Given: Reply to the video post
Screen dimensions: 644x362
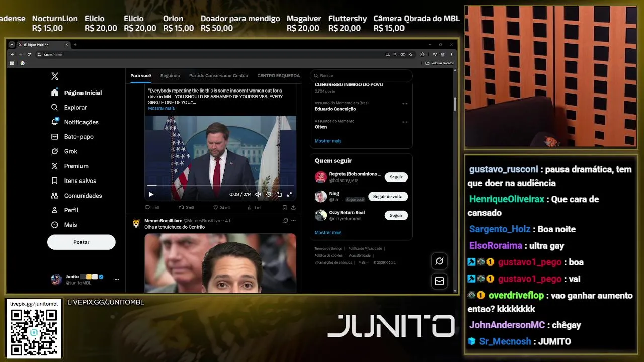Looking at the screenshot, I should (x=151, y=207).
